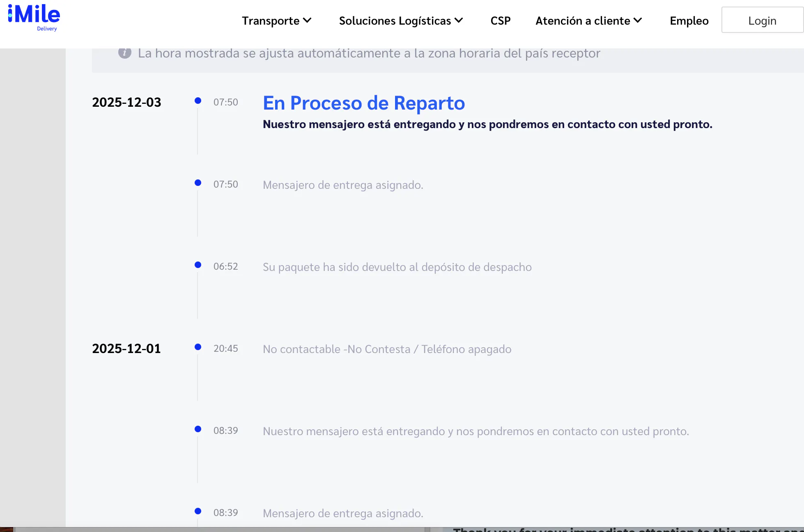This screenshot has height=532, width=804.
Task: Click the 2025-12-03 date label
Action: point(126,102)
